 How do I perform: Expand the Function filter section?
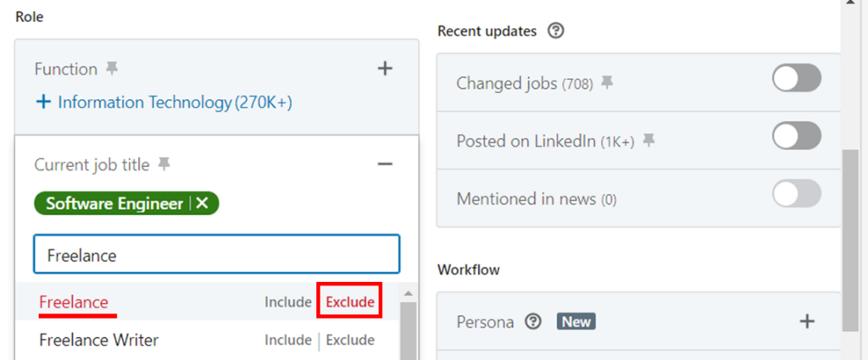[x=385, y=69]
